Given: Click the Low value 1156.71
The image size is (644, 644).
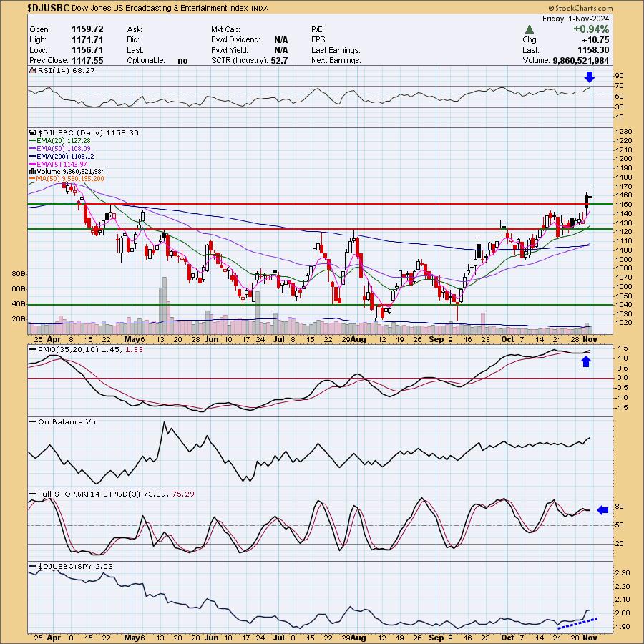Looking at the screenshot, I should pos(87,50).
